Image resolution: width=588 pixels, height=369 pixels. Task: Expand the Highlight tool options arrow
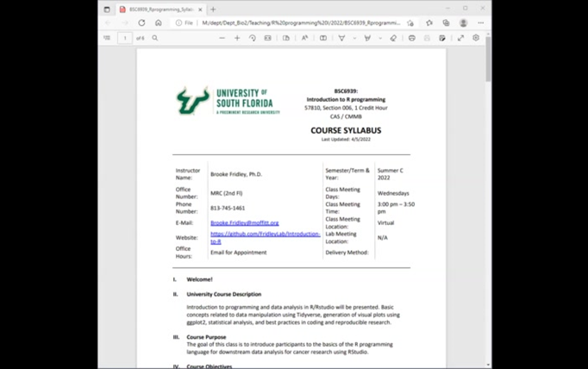tap(379, 38)
